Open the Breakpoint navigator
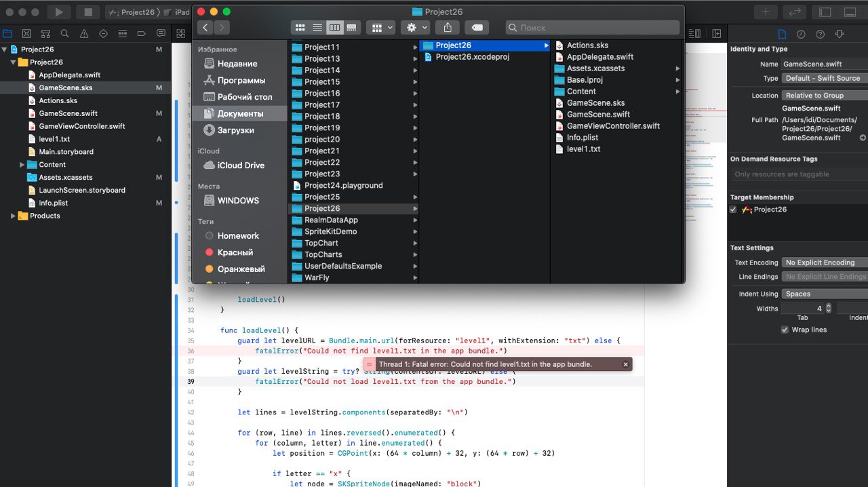Screen dimensions: 868x487 pos(141,33)
